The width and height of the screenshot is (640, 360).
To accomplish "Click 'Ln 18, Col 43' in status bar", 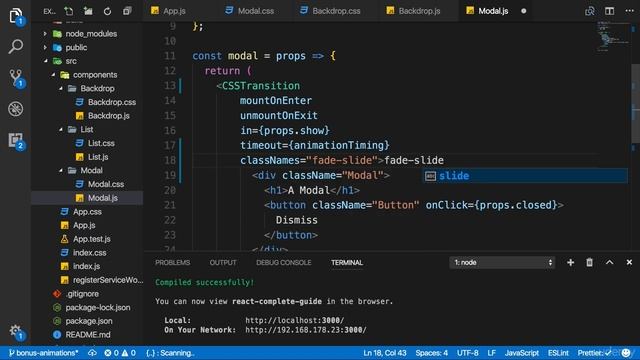I will tap(384, 353).
